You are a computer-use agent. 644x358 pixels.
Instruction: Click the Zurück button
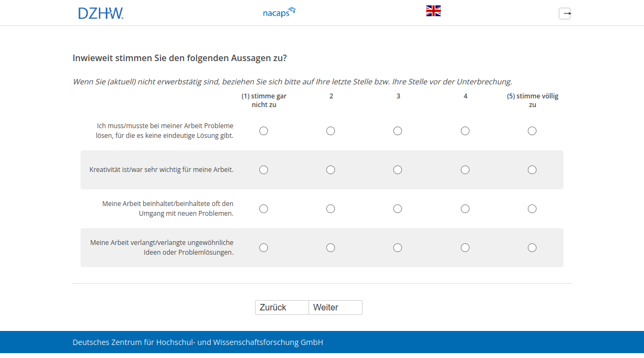click(x=281, y=307)
